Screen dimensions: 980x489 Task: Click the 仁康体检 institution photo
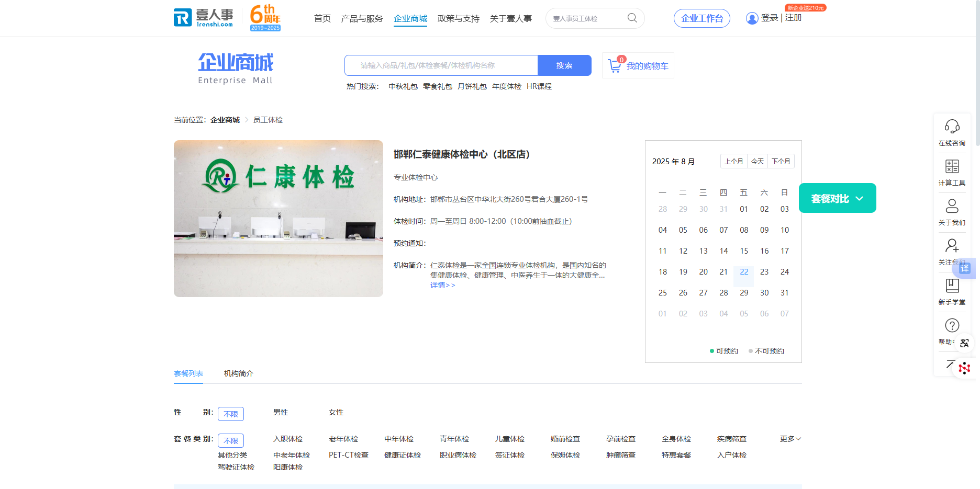[279, 219]
